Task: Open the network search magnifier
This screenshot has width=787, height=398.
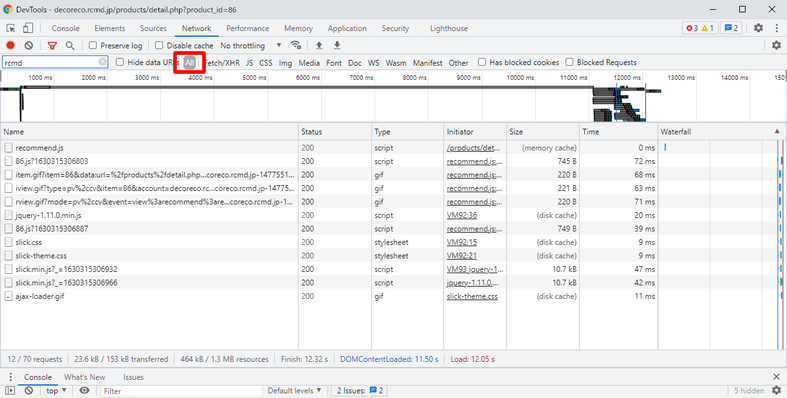Action: pyautogui.click(x=70, y=46)
